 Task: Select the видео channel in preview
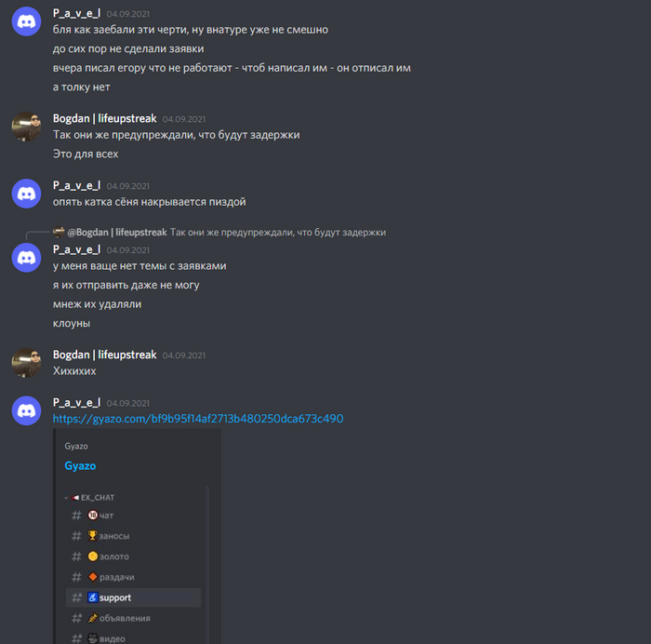tap(133, 637)
